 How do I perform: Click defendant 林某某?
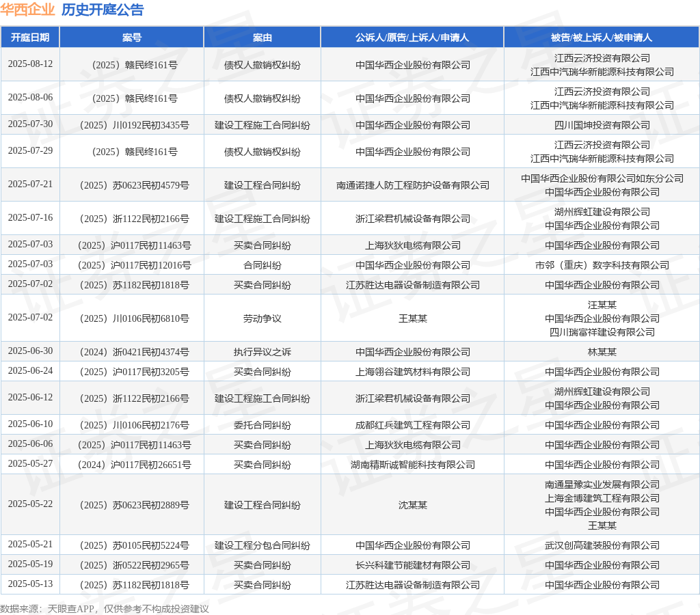pyautogui.click(x=602, y=352)
